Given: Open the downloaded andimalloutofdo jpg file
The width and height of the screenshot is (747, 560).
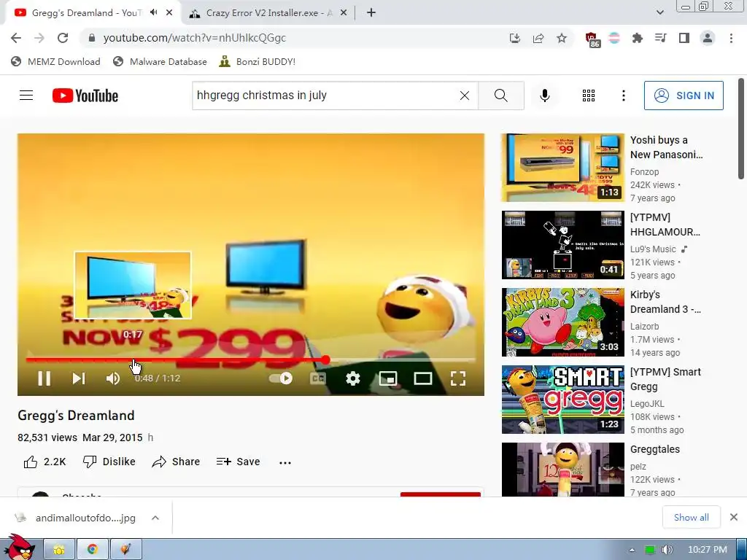Looking at the screenshot, I should coord(76,518).
